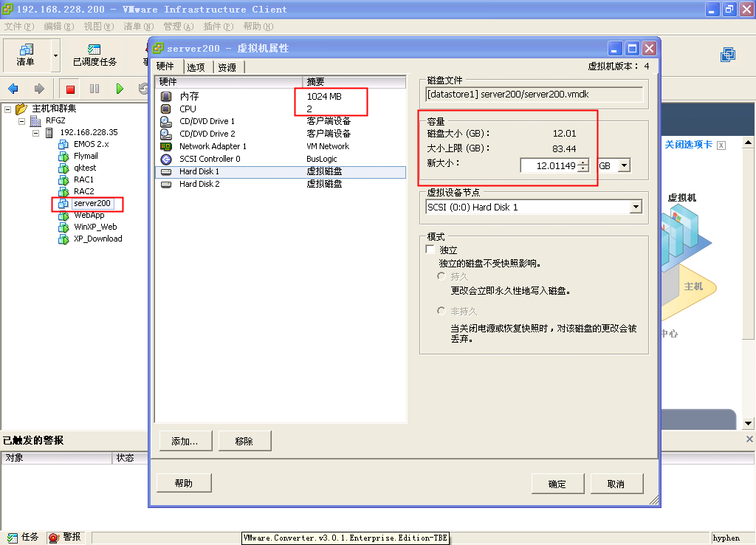Screen dimensions: 756x545
Task: Choose the Persistent radio option
Action: tap(441, 276)
